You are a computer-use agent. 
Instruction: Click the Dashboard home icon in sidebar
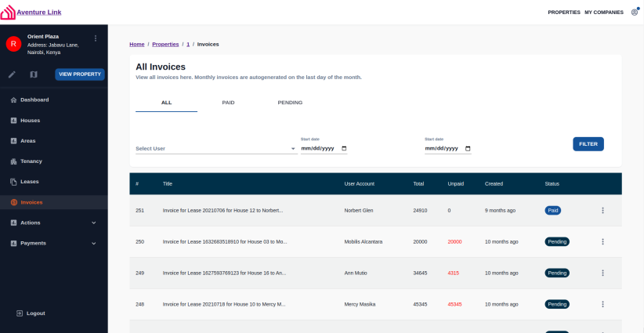pos(13,100)
